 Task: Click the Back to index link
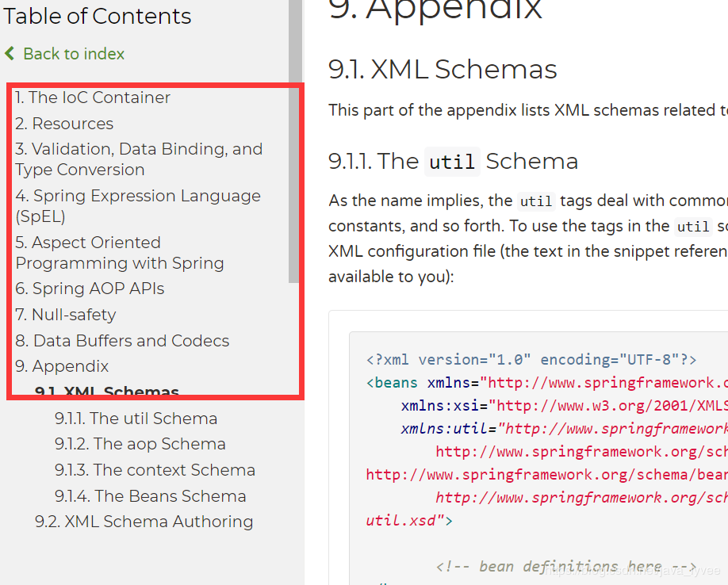pos(74,54)
